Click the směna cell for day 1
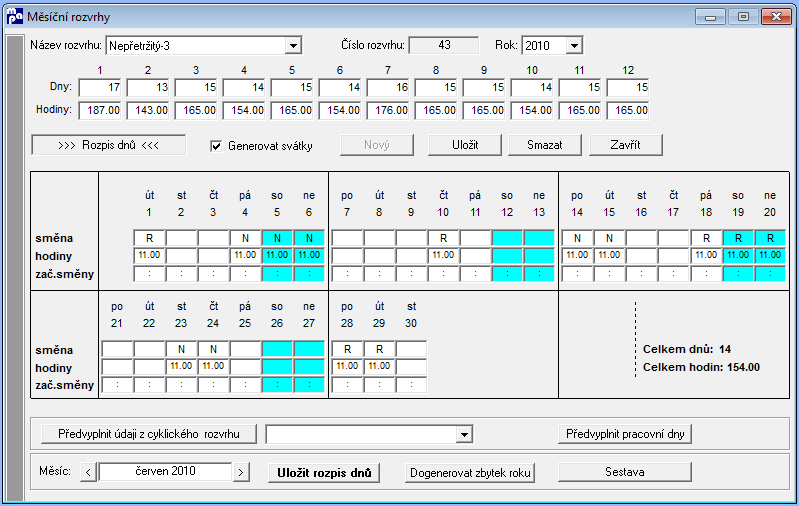The width and height of the screenshot is (799, 506). point(149,238)
